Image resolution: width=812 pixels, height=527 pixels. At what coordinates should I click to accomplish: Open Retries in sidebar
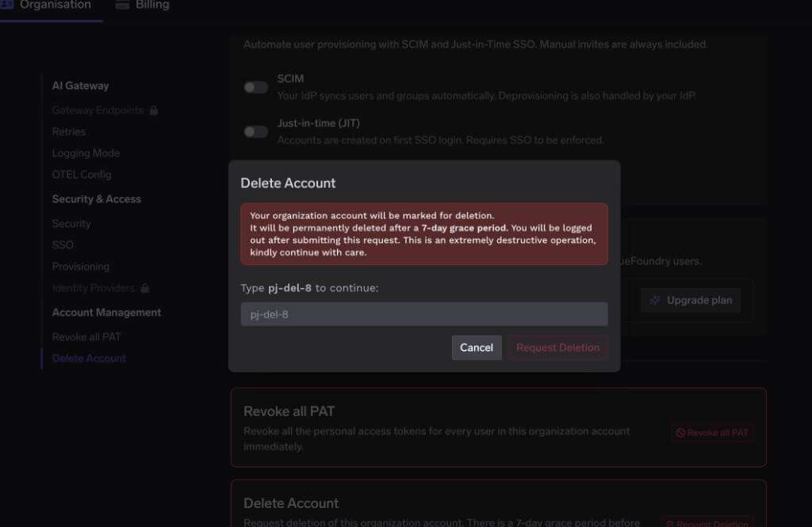pos(69,132)
